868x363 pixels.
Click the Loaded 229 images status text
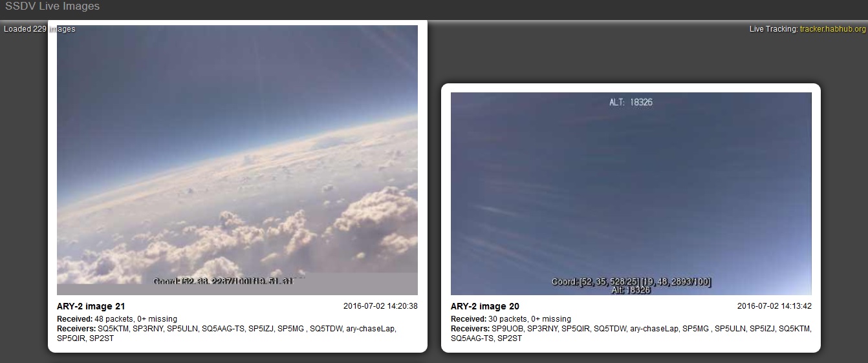(39, 29)
